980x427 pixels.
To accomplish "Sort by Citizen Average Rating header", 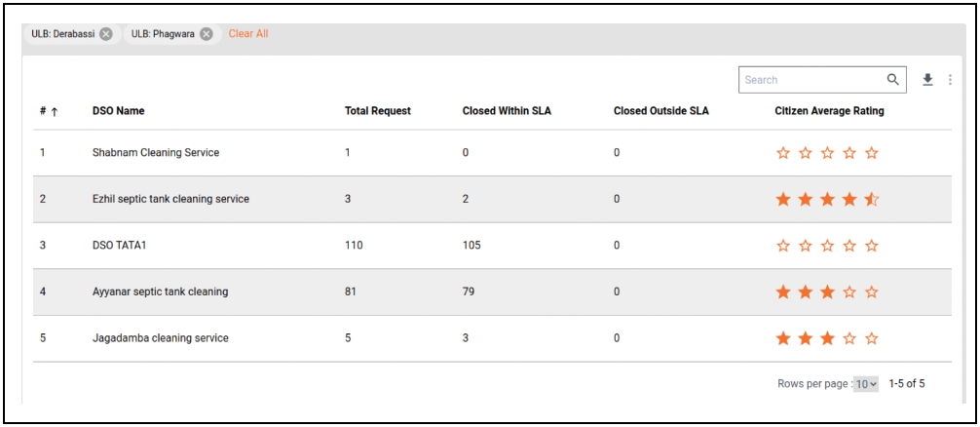I will pyautogui.click(x=829, y=111).
